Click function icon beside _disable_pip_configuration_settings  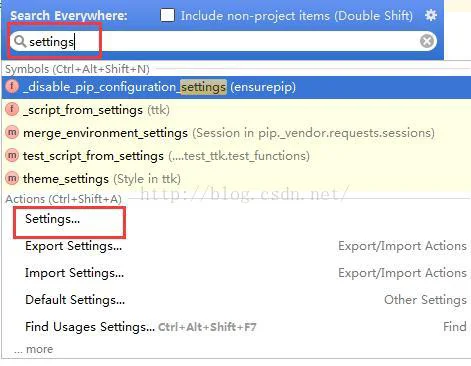pyautogui.click(x=12, y=87)
